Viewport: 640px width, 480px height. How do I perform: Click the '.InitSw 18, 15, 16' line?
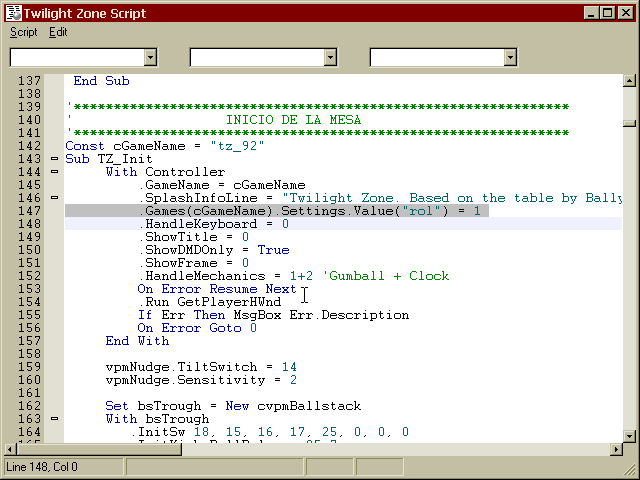click(270, 432)
